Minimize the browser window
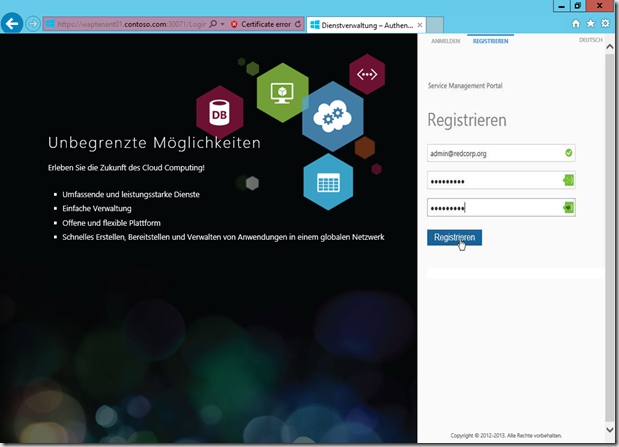The width and height of the screenshot is (619, 447). coord(561,6)
